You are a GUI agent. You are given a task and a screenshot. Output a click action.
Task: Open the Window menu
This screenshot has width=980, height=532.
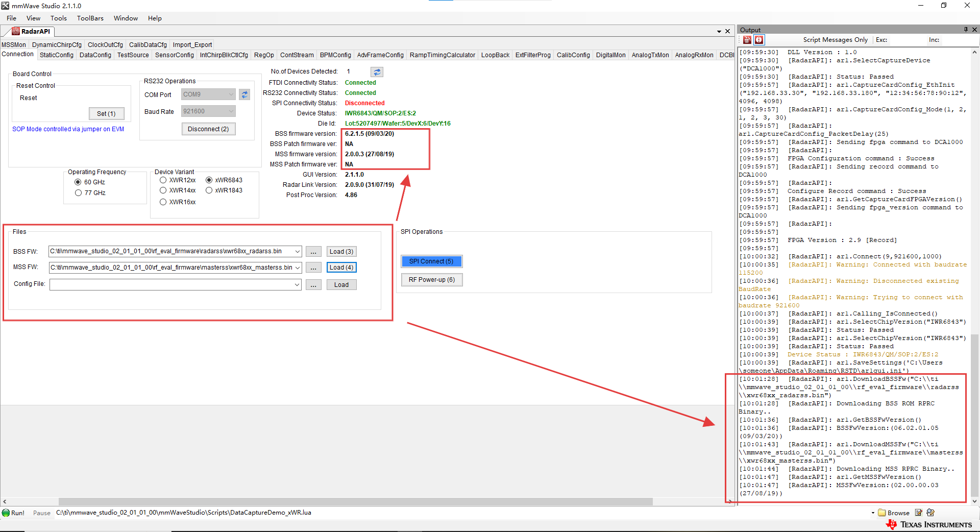(x=126, y=18)
